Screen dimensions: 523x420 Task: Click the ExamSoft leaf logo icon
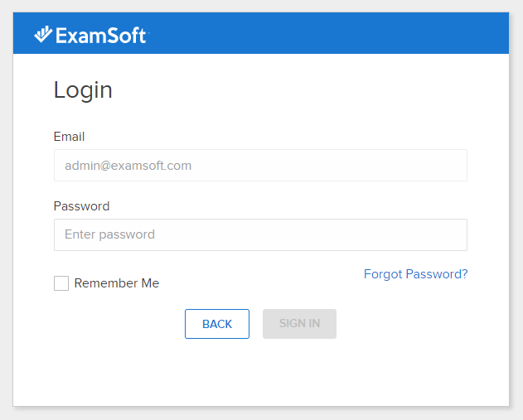(x=42, y=34)
